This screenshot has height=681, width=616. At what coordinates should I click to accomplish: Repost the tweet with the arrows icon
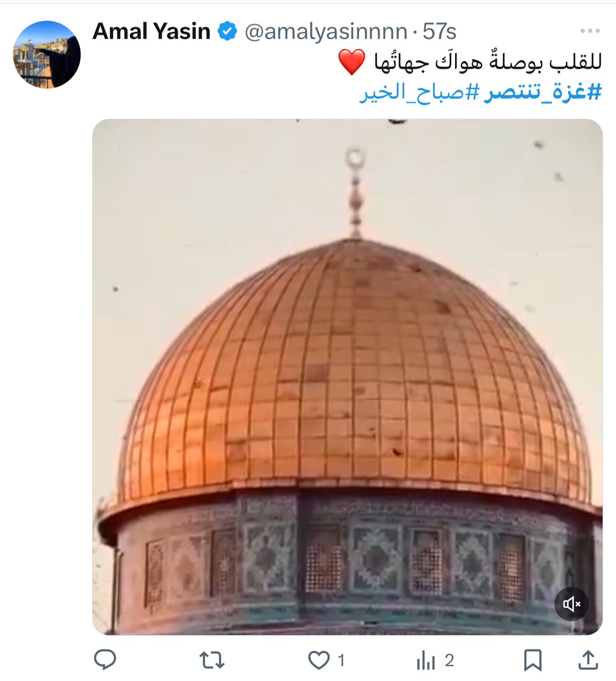(212, 660)
